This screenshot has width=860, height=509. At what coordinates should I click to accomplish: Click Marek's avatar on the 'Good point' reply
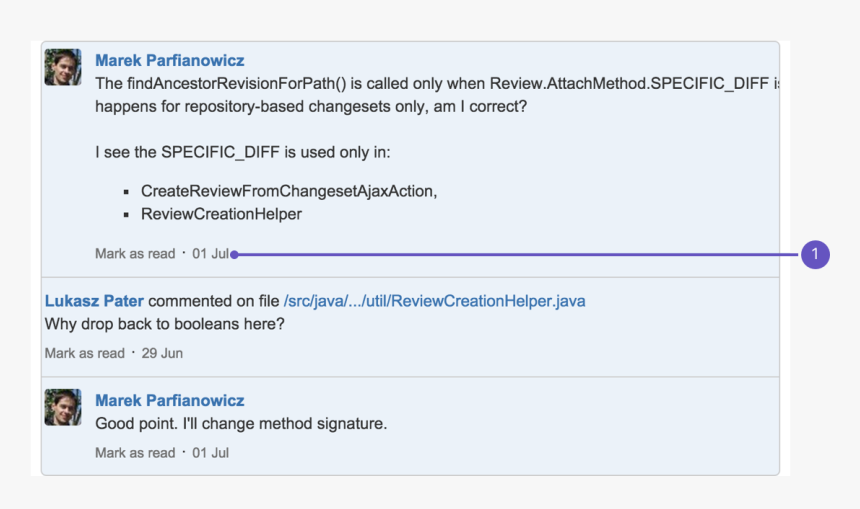pos(63,407)
